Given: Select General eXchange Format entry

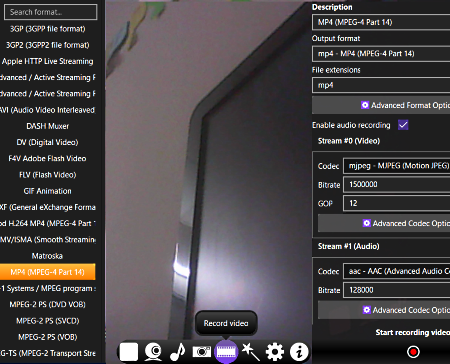Looking at the screenshot, I should point(48,207).
